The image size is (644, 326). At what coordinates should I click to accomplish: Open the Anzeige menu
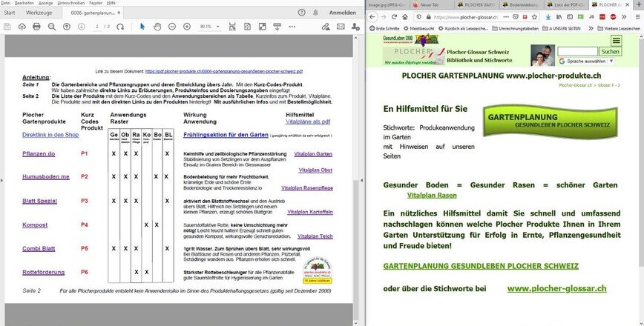tap(45, 3)
